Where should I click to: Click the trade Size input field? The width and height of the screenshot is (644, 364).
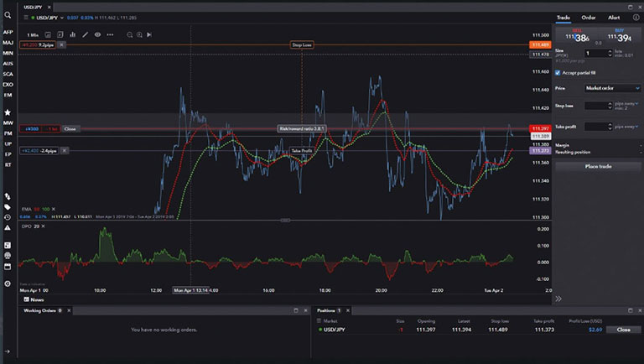point(598,53)
